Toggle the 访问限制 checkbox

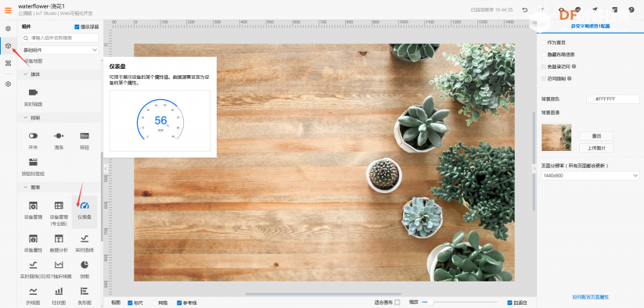pyautogui.click(x=544, y=78)
